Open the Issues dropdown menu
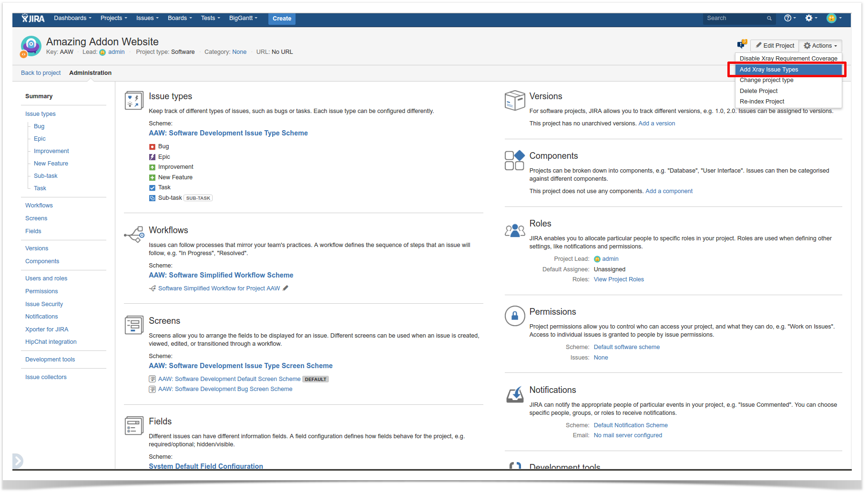 click(147, 18)
